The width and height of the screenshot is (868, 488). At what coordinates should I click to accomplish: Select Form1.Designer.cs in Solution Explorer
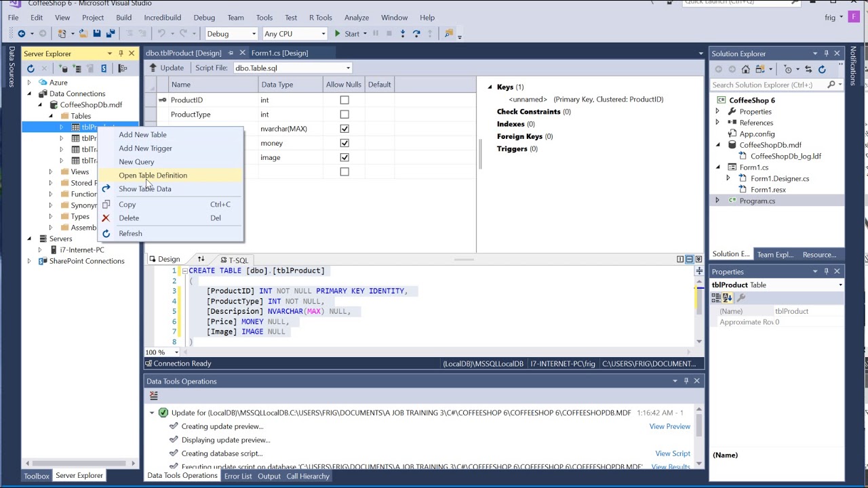[x=780, y=178]
